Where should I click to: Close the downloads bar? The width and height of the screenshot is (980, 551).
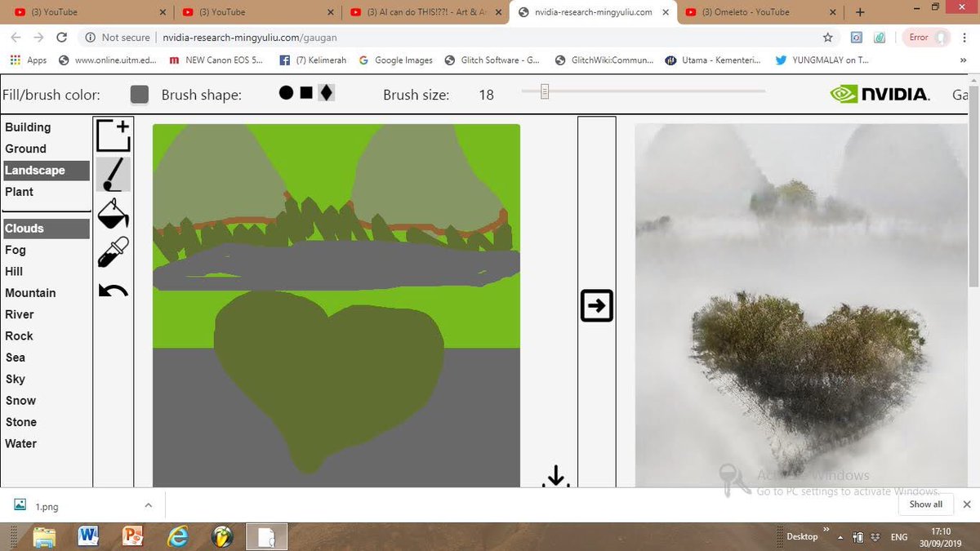click(x=967, y=504)
